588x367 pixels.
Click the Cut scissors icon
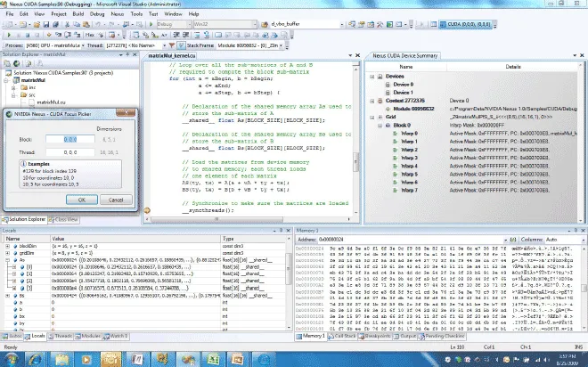point(67,24)
